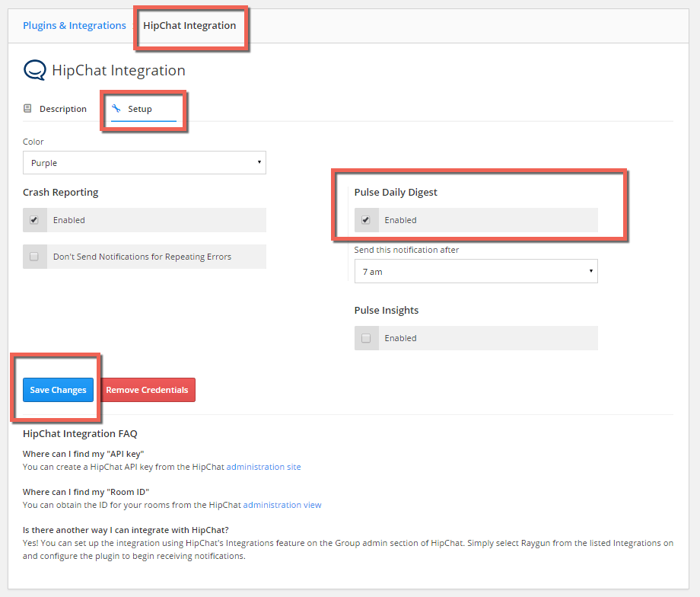Disable the Crash Reporting Enabled checkbox

click(x=33, y=219)
